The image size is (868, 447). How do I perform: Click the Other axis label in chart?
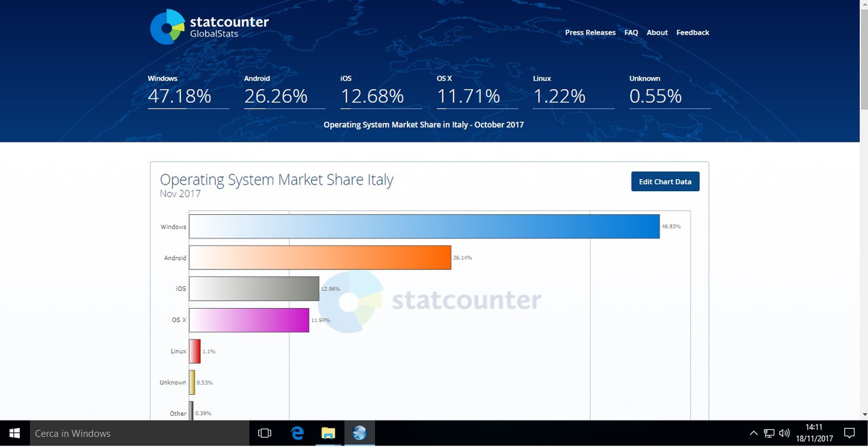click(x=178, y=414)
